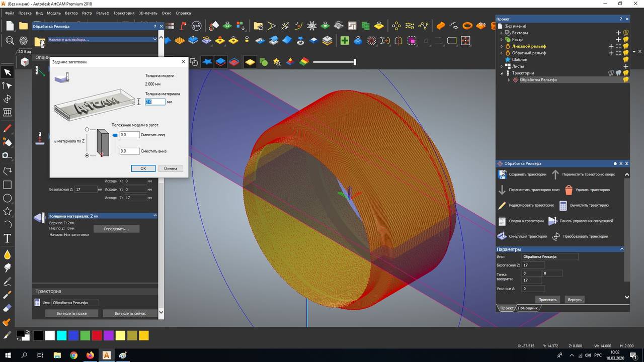The width and height of the screenshot is (644, 362).
Task: Toggle visibility bulb for Шаблон
Action: point(626,59)
